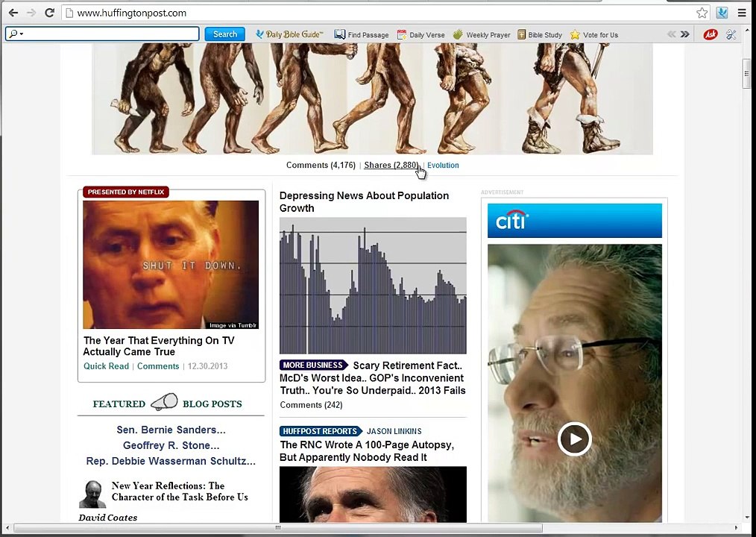The height and width of the screenshot is (537, 756).
Task: Open Sen. Bernie Sanders blog post
Action: coord(171,430)
